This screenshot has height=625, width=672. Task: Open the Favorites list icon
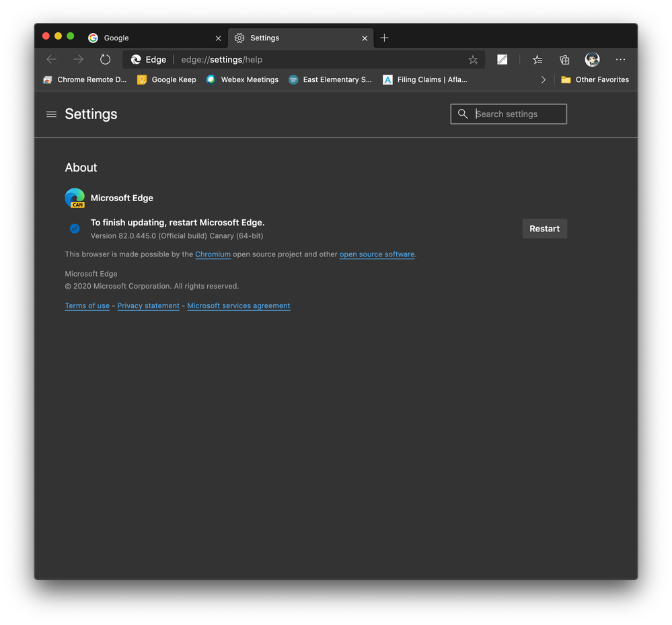537,60
